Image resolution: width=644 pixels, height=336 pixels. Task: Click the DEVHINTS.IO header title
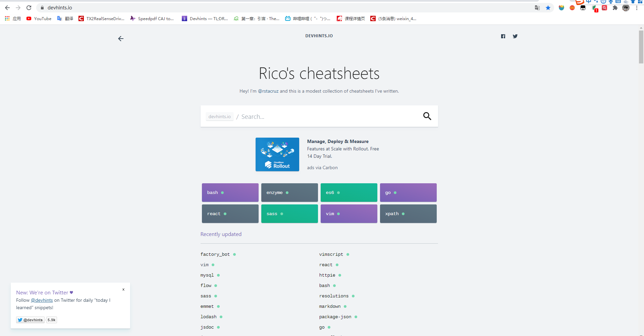319,36
